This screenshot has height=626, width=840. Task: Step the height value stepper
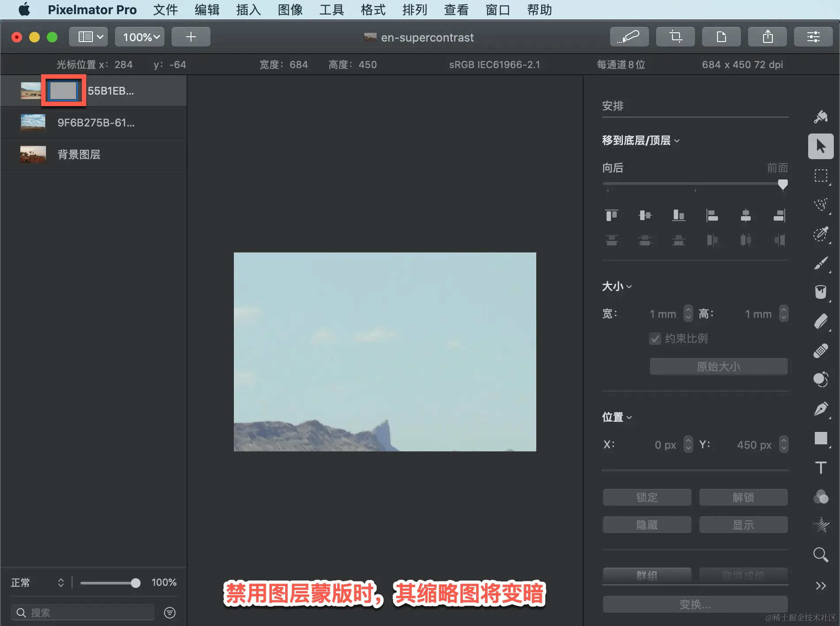[784, 313]
